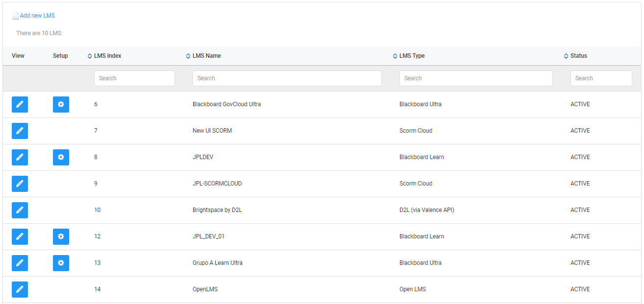Click the Setup column header
Image resolution: width=644 pixels, height=304 pixels.
[x=60, y=56]
